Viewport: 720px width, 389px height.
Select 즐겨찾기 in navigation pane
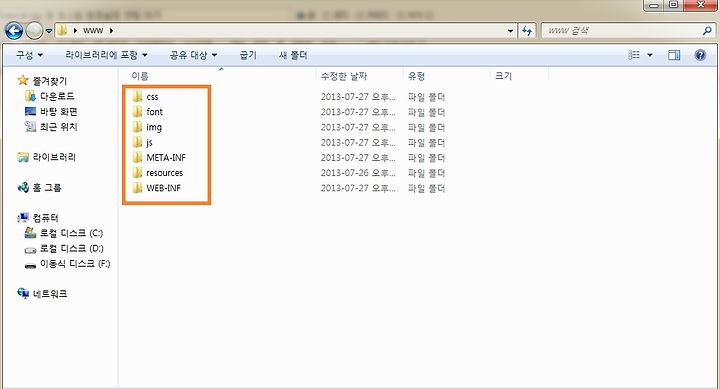click(50, 81)
